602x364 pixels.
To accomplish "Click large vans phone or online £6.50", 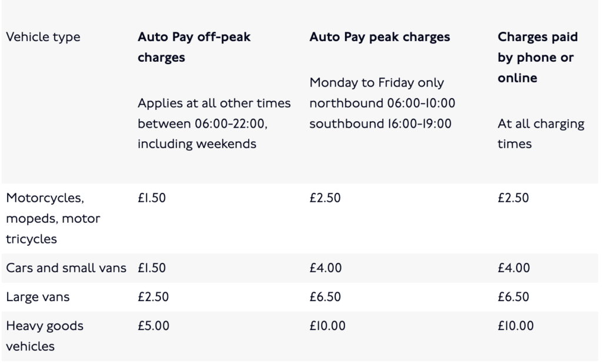I will pos(514,297).
